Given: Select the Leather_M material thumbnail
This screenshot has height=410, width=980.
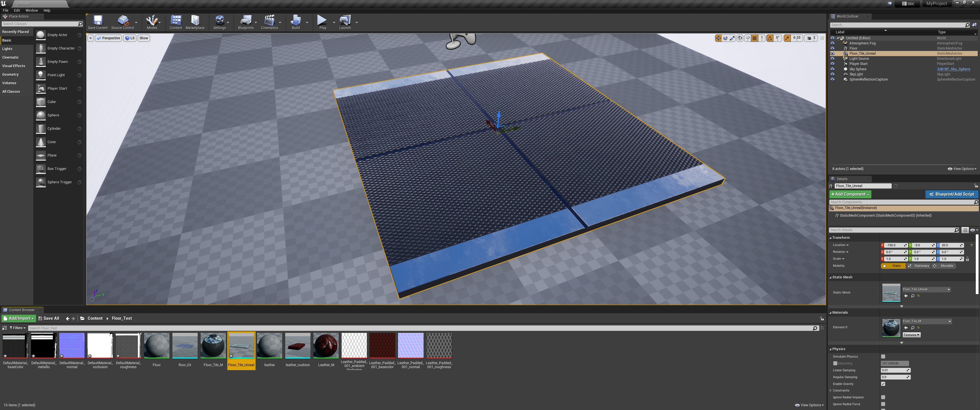Looking at the screenshot, I should tap(326, 345).
